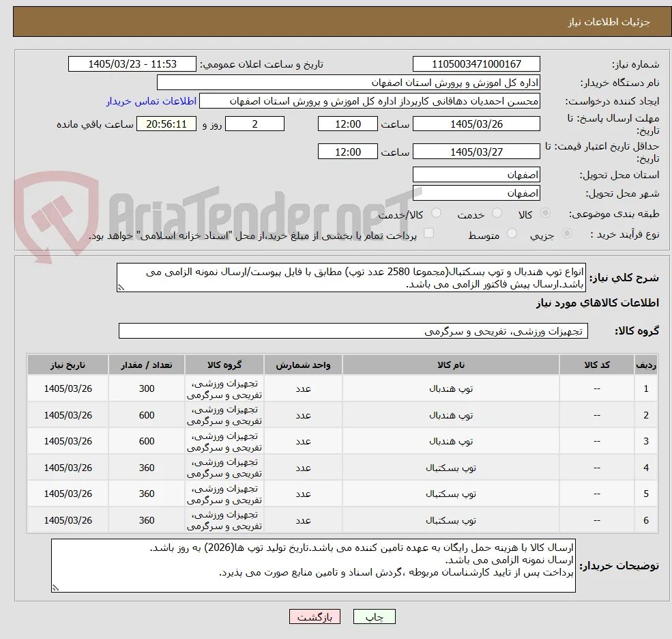Image resolution: width=672 pixels, height=639 pixels.
Task: Click the buyer notes text area
Action: pos(313,566)
